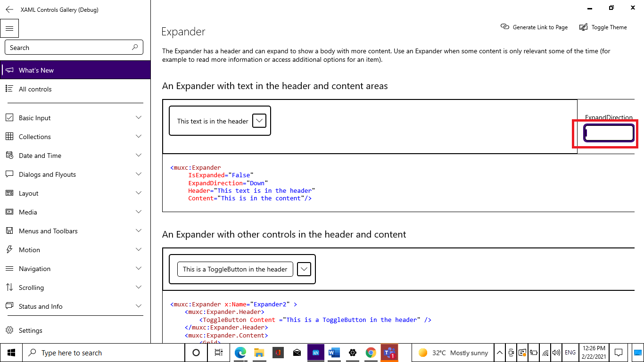Click the Settings gear icon
The width and height of the screenshot is (644, 362).
(x=9, y=330)
